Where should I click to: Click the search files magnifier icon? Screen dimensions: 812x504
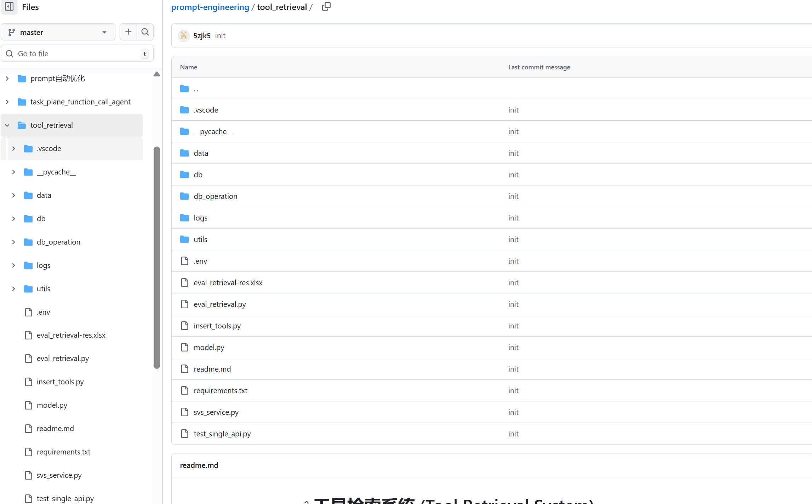point(145,32)
